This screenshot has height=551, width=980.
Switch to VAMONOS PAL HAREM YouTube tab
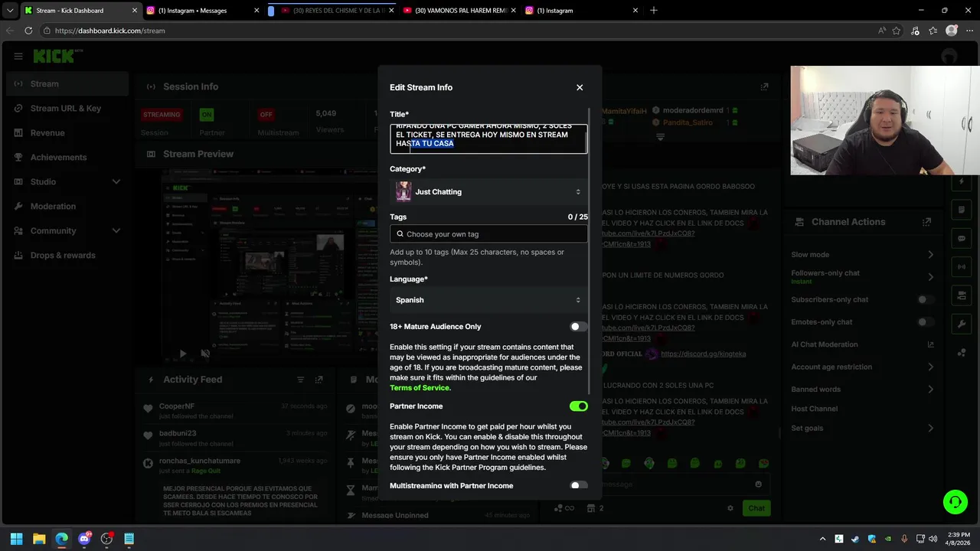(x=459, y=11)
